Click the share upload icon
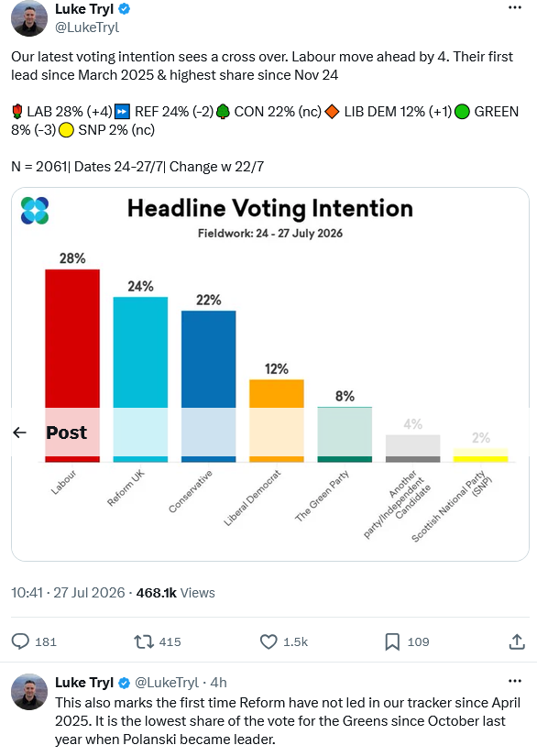Viewport: 537px width, 756px height. click(517, 641)
